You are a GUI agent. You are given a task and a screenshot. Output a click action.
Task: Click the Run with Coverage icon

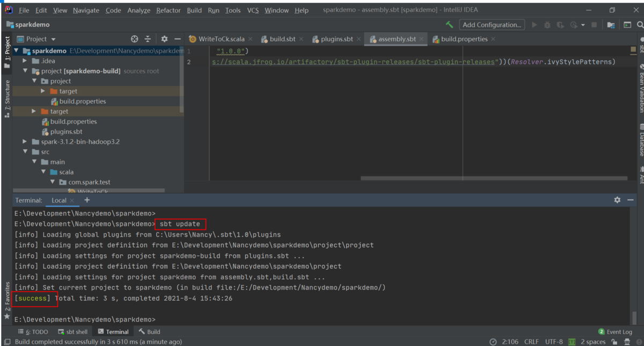[x=560, y=25]
